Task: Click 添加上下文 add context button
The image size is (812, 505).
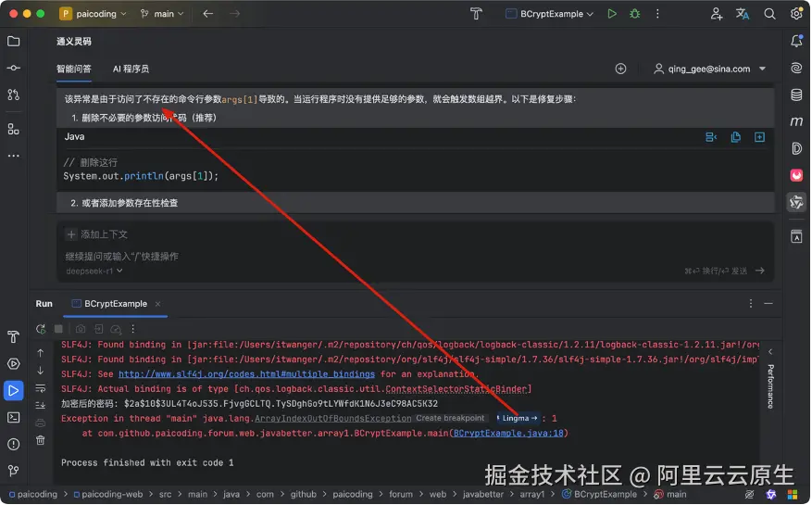Action: pos(97,234)
